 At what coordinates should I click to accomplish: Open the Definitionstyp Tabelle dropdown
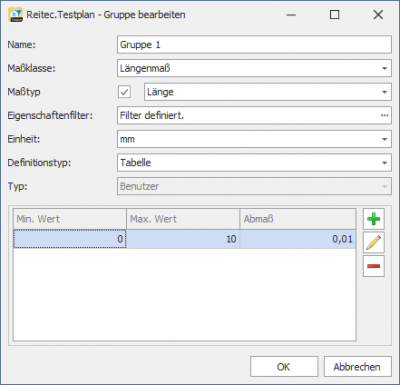click(x=254, y=163)
